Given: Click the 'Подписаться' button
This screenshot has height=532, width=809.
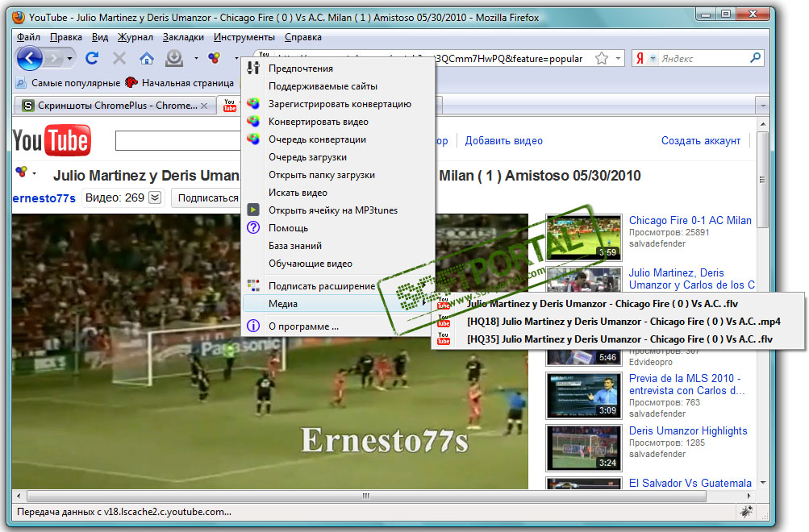Looking at the screenshot, I should (208, 198).
